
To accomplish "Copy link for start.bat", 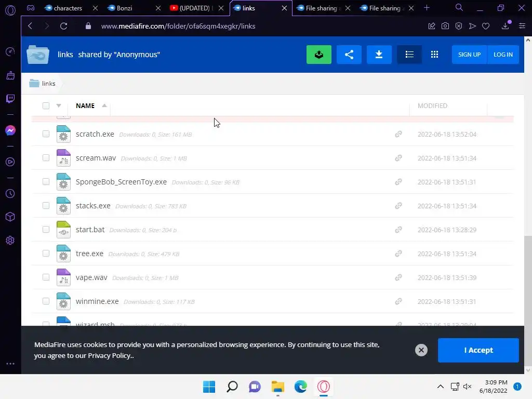I will 398,230.
